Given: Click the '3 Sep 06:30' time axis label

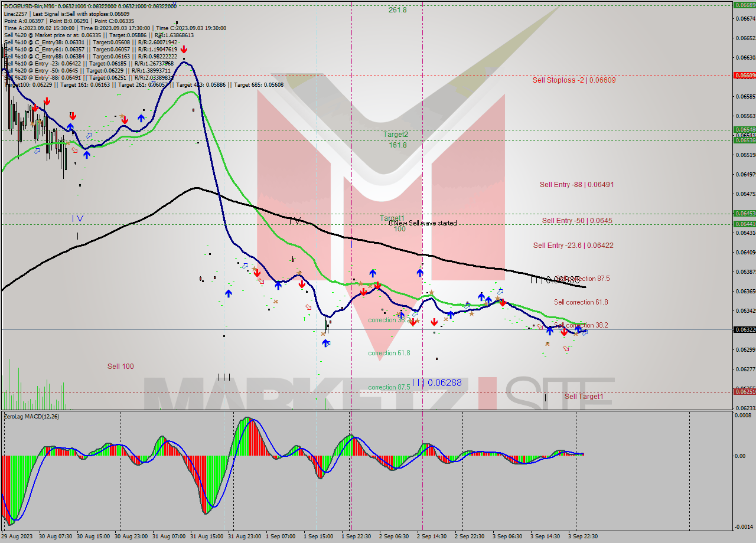Looking at the screenshot, I should (507, 537).
